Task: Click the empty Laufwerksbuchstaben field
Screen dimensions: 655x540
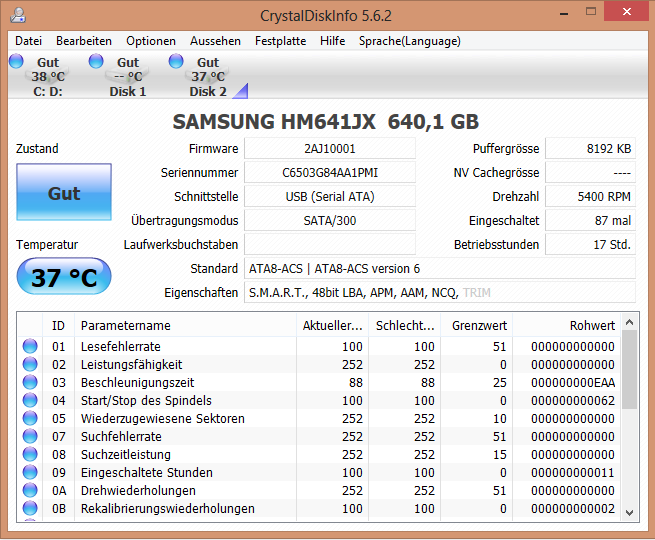Action: 330,244
